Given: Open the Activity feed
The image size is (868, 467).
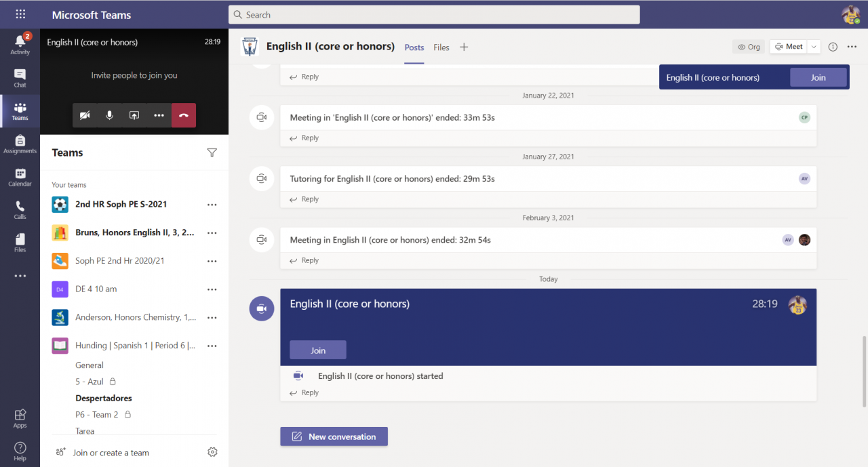Looking at the screenshot, I should (20, 43).
